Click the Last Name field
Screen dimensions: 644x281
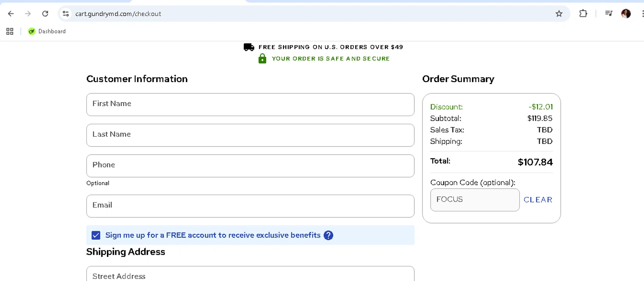pos(250,135)
